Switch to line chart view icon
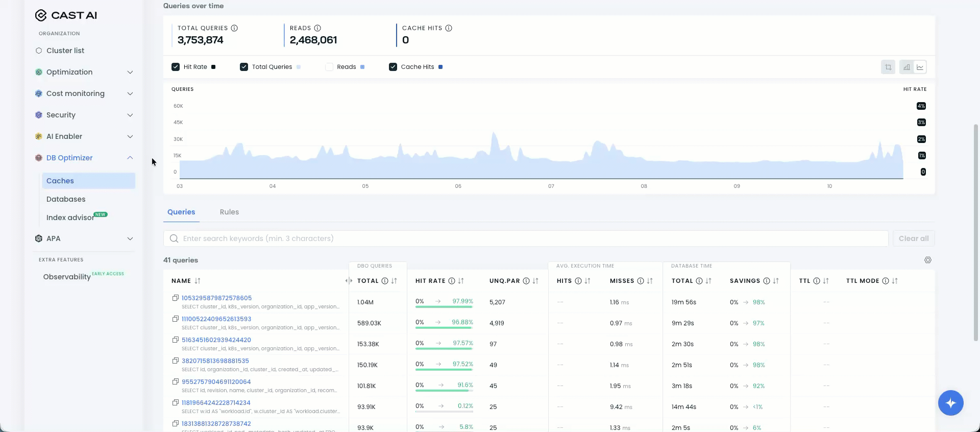The height and width of the screenshot is (432, 980). pyautogui.click(x=920, y=67)
